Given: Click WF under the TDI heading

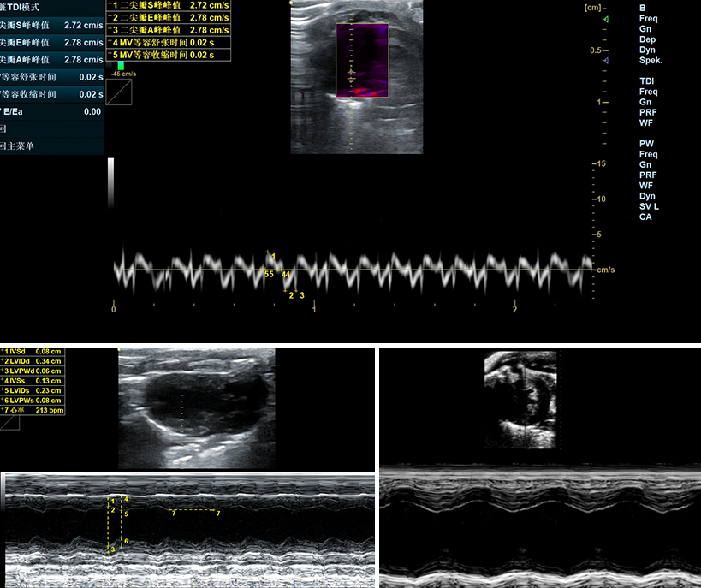Looking at the screenshot, I should coord(646,122).
